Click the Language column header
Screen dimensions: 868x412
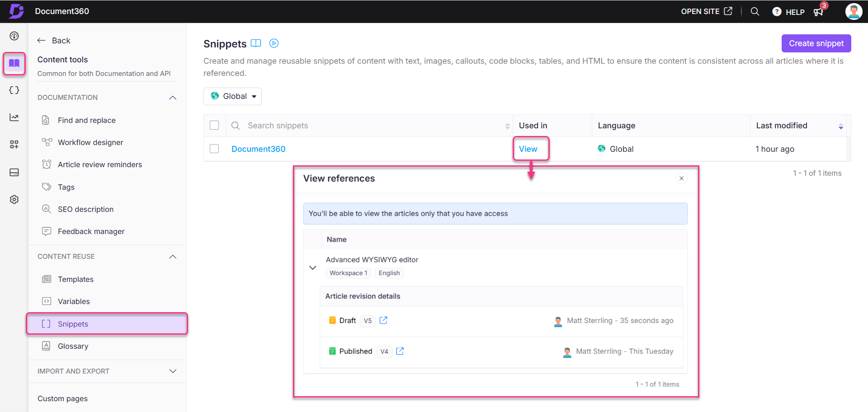click(x=616, y=126)
